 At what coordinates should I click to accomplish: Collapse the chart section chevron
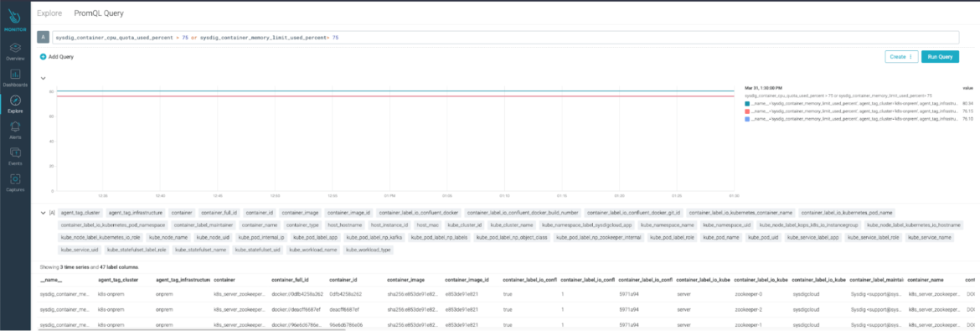click(x=43, y=78)
